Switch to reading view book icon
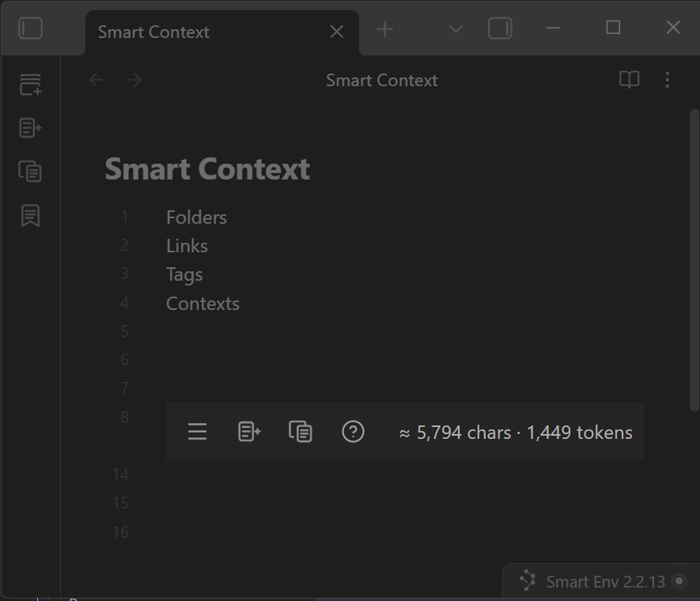Screen dimensions: 700x601 click(x=629, y=80)
